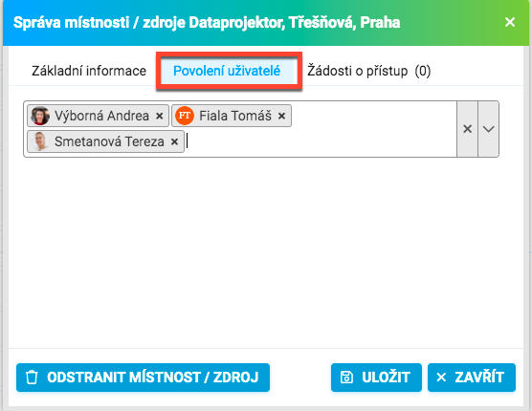The height and width of the screenshot is (411, 532).
Task: Remove Smetanová Tereza from the list
Action: 174,141
